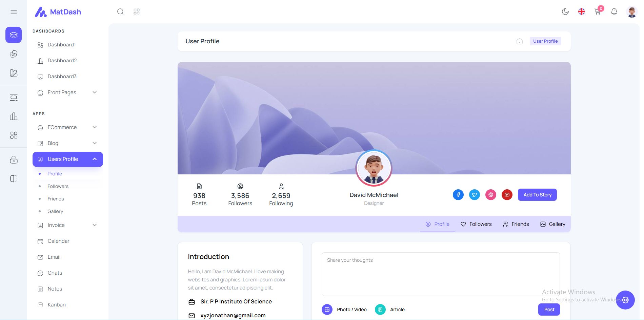644x320 pixels.
Task: Click the Add To Story button
Action: pyautogui.click(x=537, y=195)
